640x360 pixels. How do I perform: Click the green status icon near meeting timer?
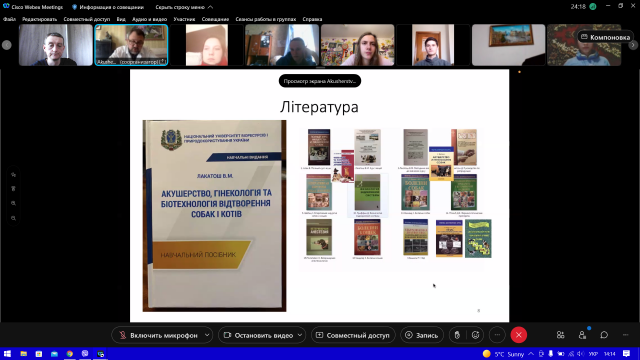[593, 7]
